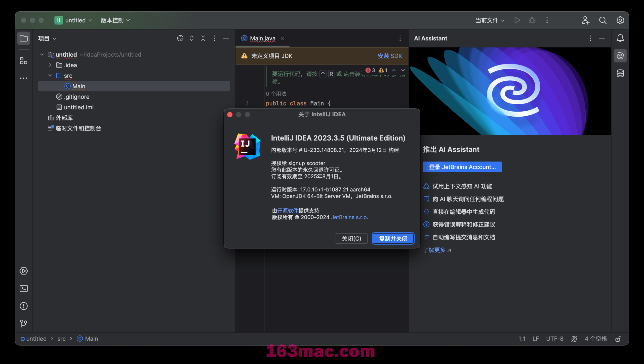644x364 pixels.
Task: Close the Main.java tab
Action: pos(283,38)
